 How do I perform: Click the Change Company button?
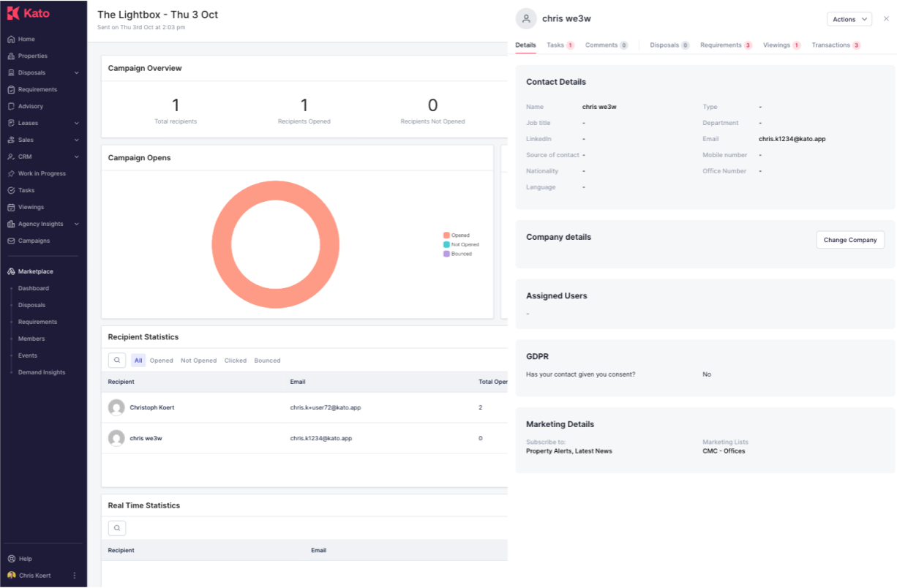850,240
